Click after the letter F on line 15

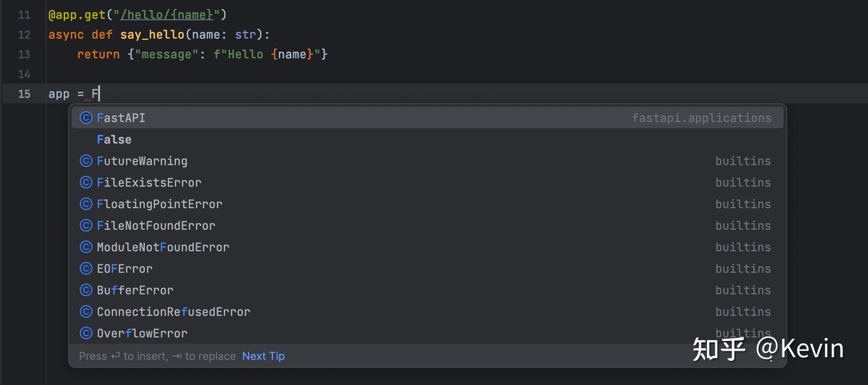(98, 94)
